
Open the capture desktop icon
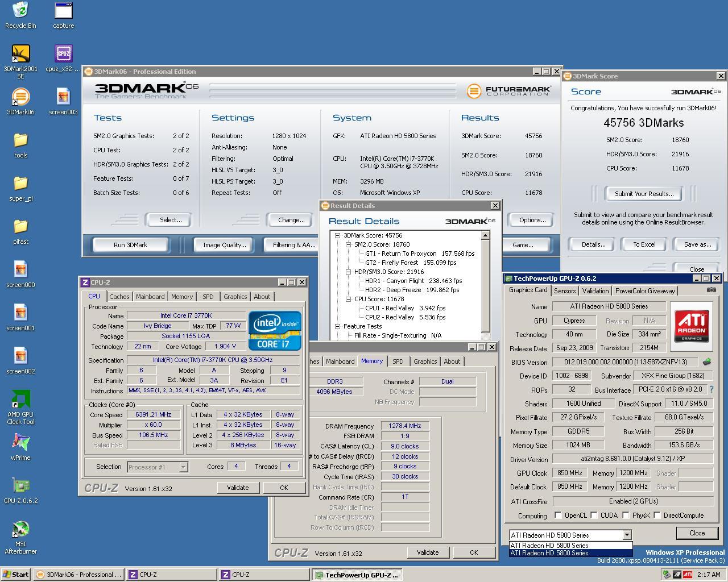point(63,15)
